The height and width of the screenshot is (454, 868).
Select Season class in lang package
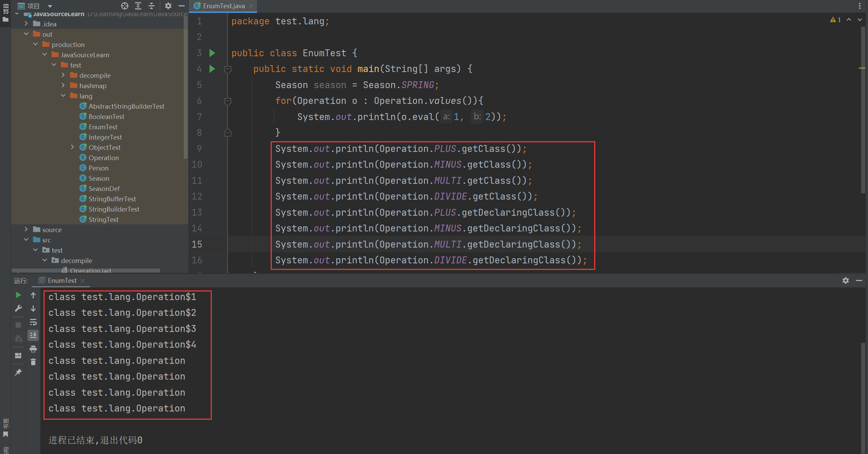tap(98, 178)
